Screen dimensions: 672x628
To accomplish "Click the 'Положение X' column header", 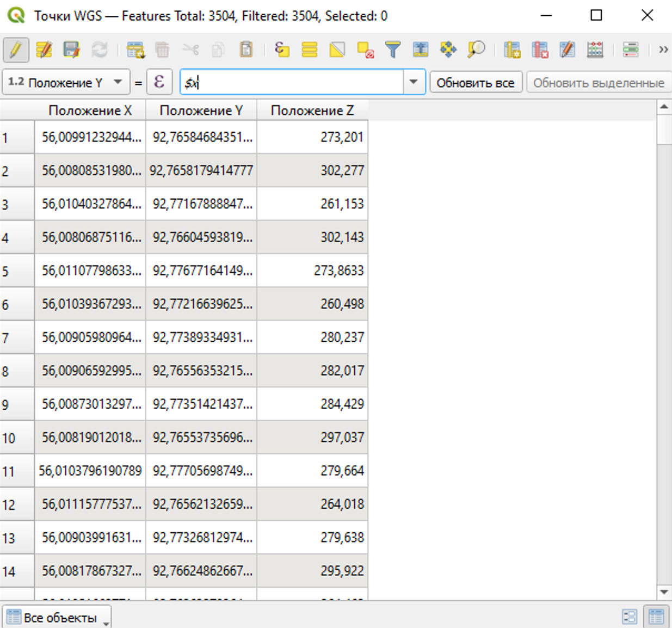I will click(x=90, y=110).
